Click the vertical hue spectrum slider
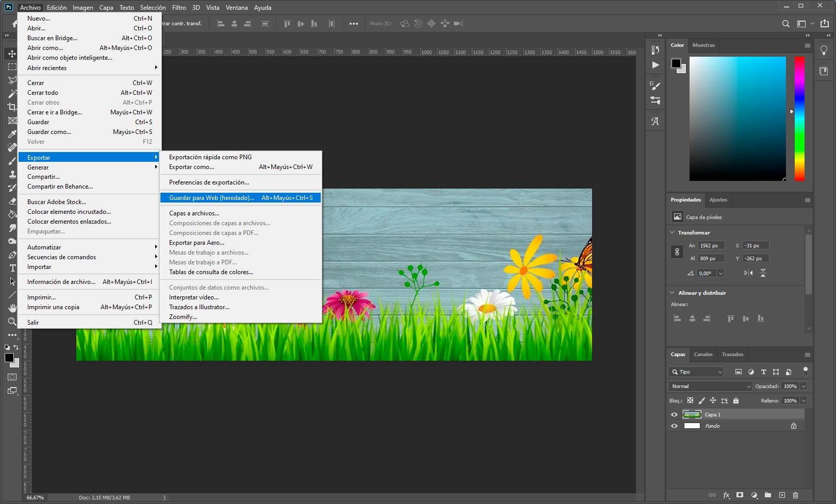The width and height of the screenshot is (836, 504). coord(799,119)
